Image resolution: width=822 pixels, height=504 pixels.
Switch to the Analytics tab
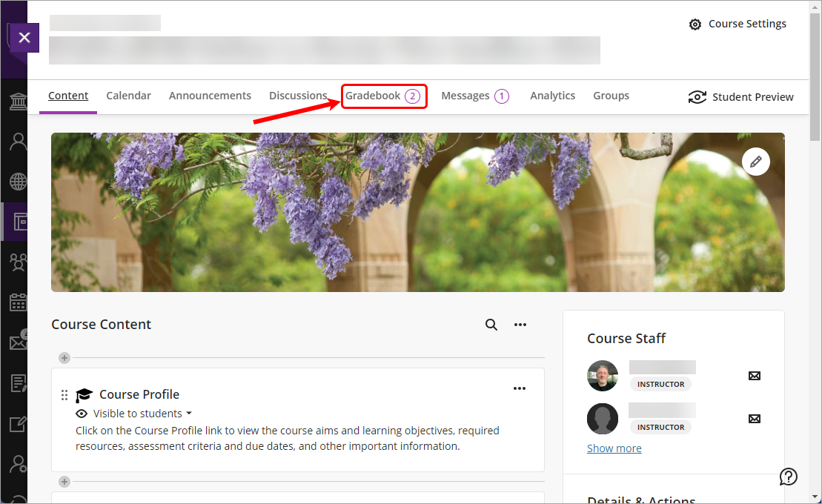(552, 96)
